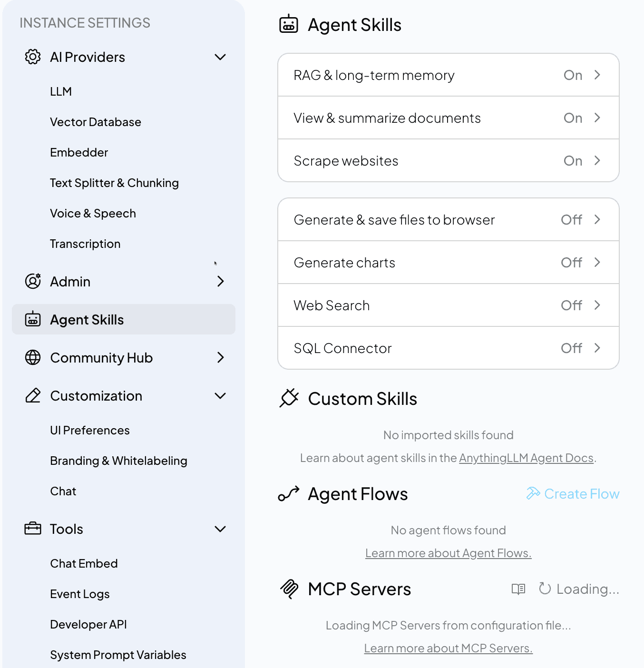
Task: Open the AnythingLLM Agent Docs link
Action: 526,458
